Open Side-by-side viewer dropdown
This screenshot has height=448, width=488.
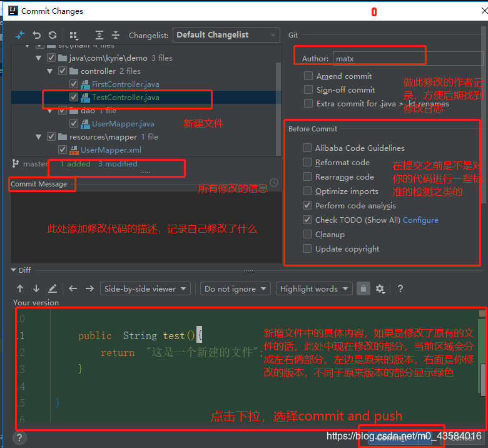145,288
